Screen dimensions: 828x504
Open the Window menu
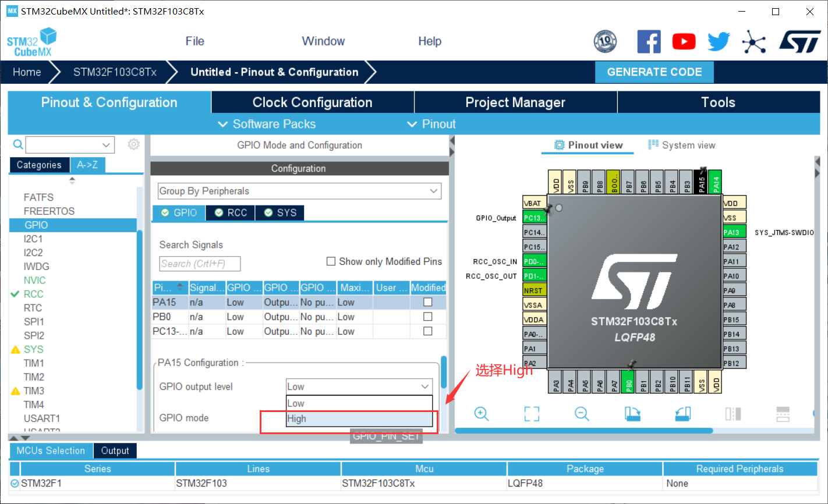point(323,41)
